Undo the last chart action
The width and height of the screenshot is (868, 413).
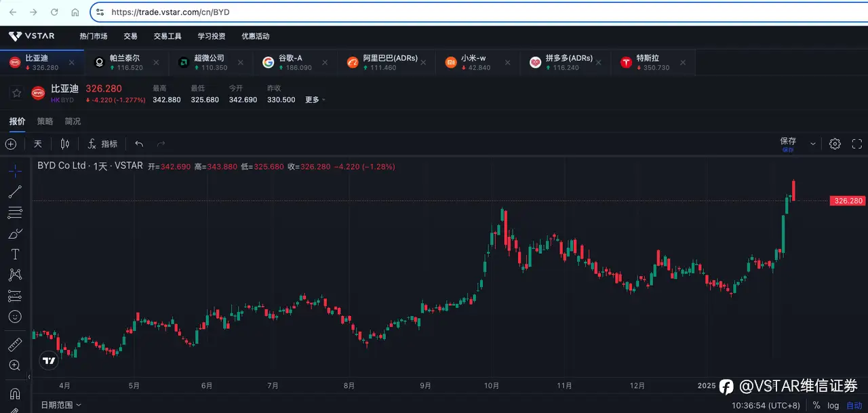pos(139,144)
